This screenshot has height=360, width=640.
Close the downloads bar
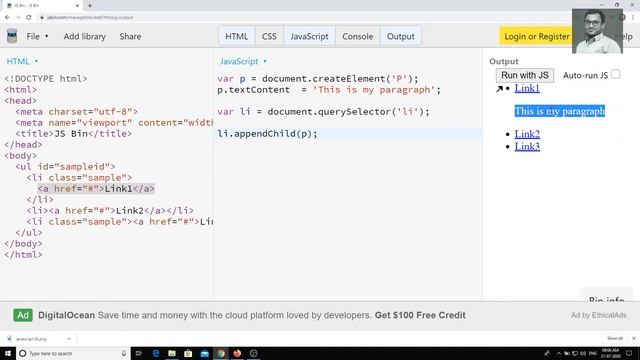click(634, 338)
